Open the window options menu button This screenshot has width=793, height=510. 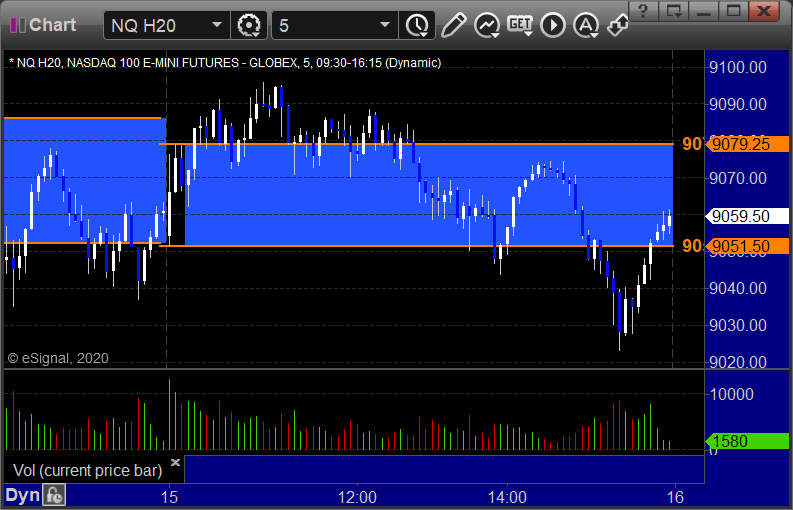pyautogui.click(x=674, y=11)
